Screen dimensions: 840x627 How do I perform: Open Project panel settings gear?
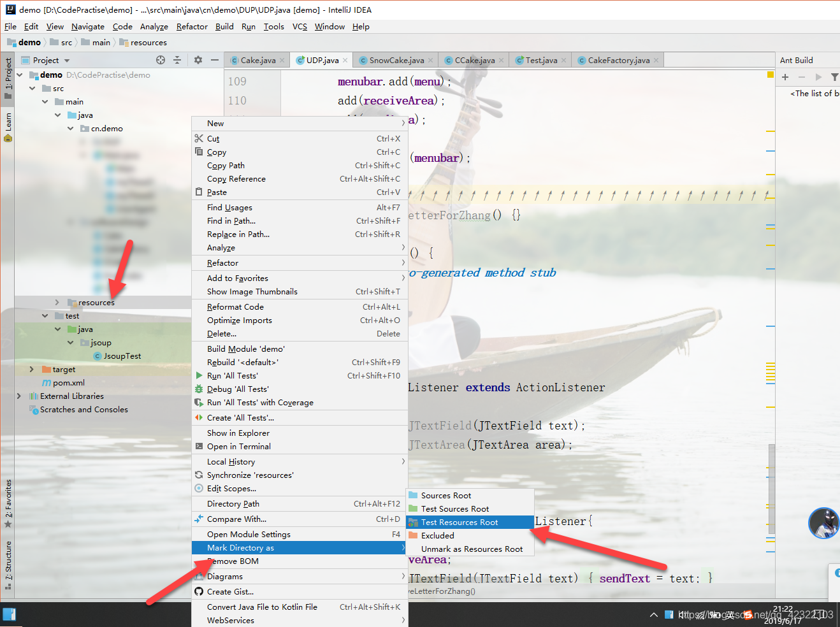(198, 60)
